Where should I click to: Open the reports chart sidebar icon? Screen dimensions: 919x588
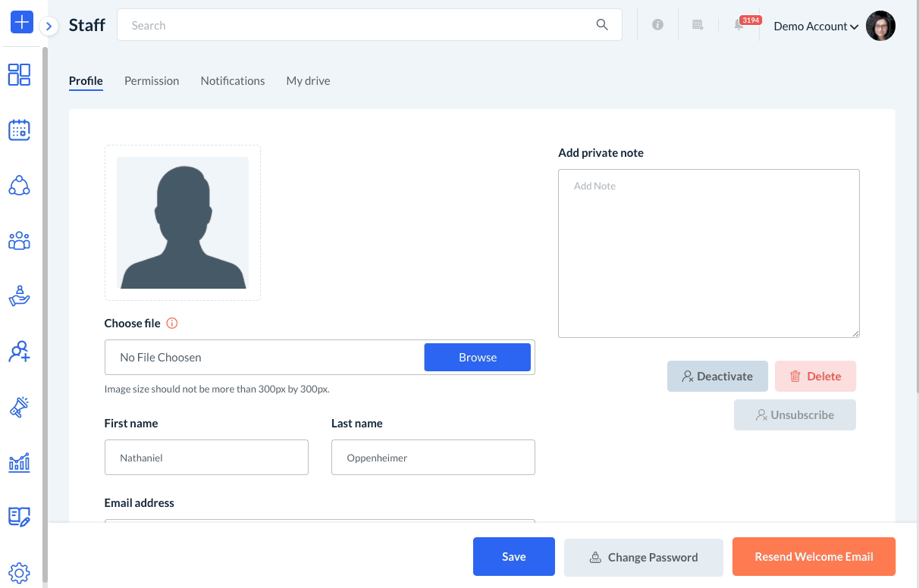[x=19, y=462]
